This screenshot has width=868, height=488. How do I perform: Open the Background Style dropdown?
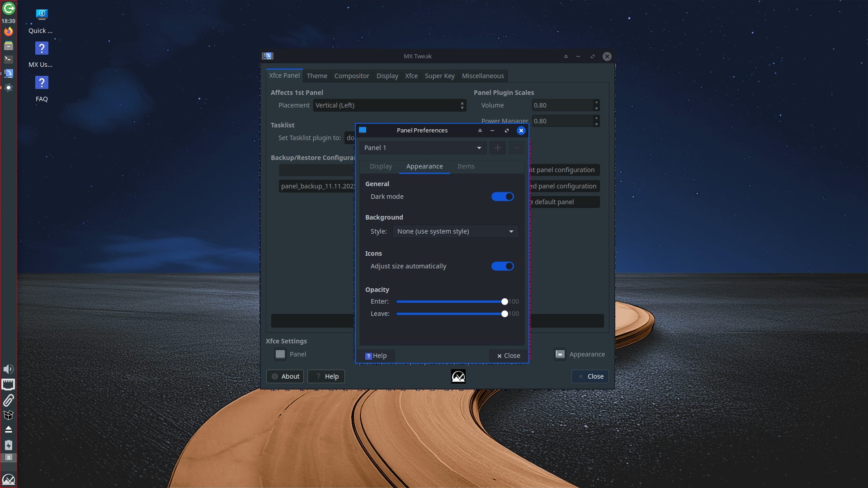point(455,231)
